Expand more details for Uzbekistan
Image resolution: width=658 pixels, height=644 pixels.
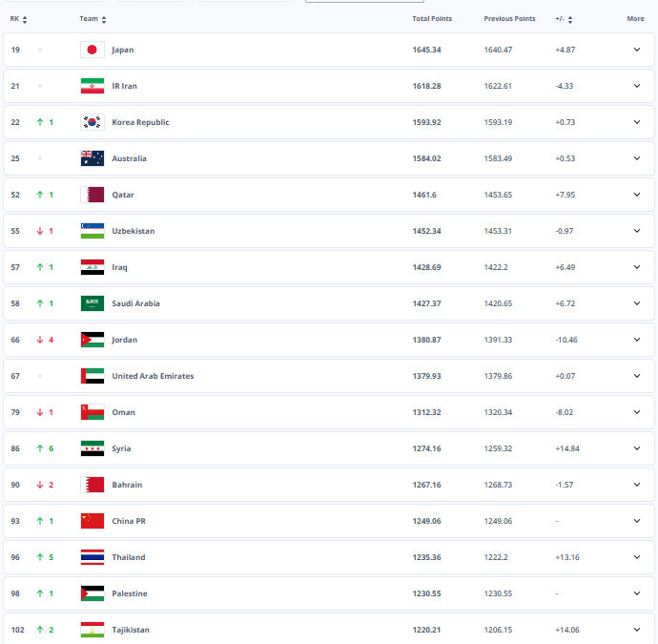pyautogui.click(x=637, y=231)
